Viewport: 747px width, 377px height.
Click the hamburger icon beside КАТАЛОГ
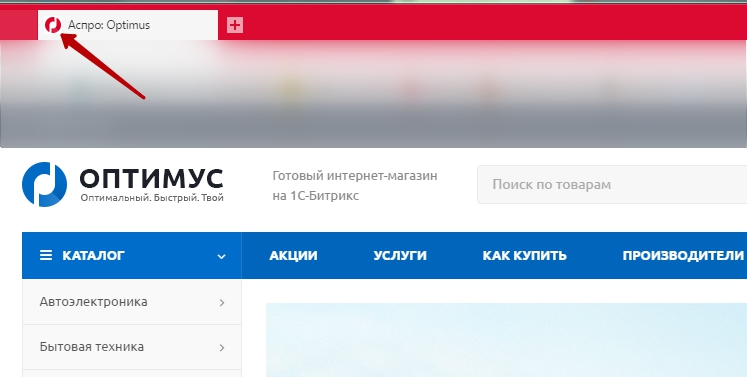point(46,255)
